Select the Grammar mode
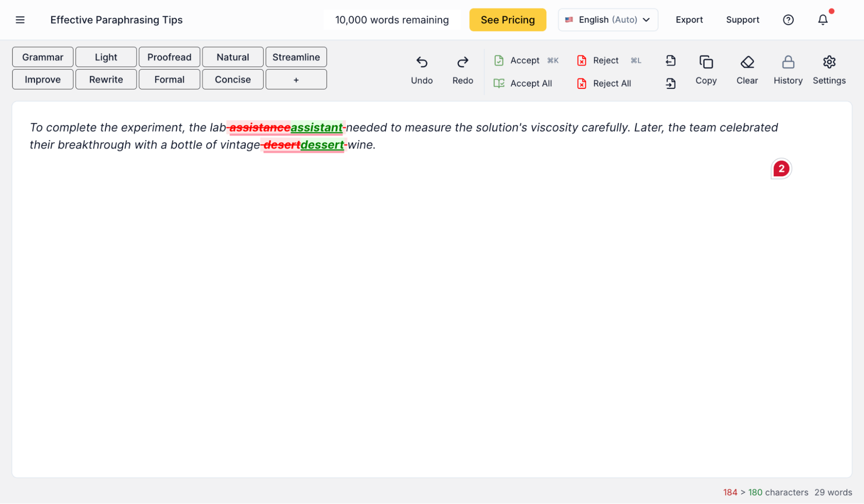Viewport: 864px width, 504px height. 43,57
